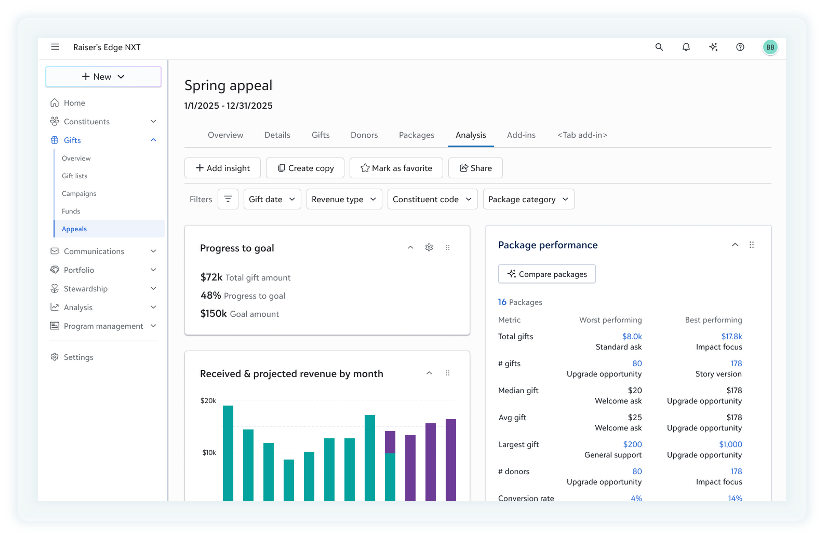Open the BB user avatar menu
824x538 pixels.
click(x=770, y=47)
